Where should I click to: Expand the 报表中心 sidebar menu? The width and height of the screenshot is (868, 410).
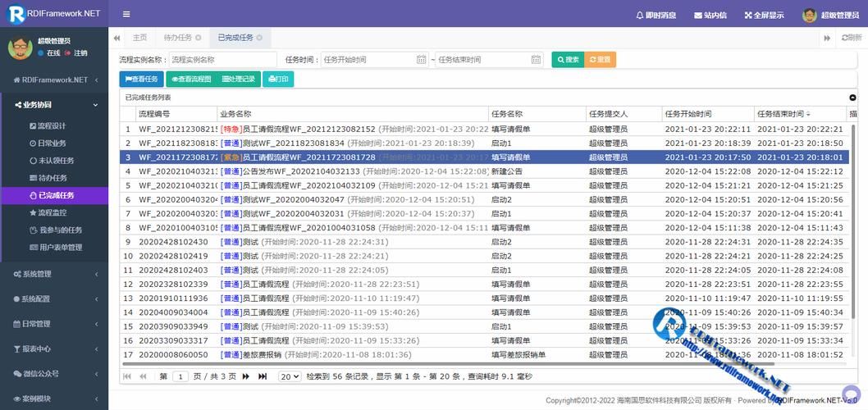pyautogui.click(x=54, y=349)
